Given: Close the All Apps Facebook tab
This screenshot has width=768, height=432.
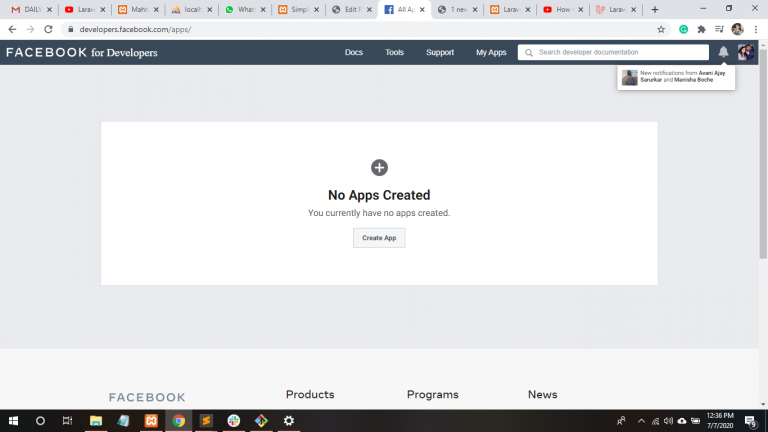Looking at the screenshot, I should [422, 9].
